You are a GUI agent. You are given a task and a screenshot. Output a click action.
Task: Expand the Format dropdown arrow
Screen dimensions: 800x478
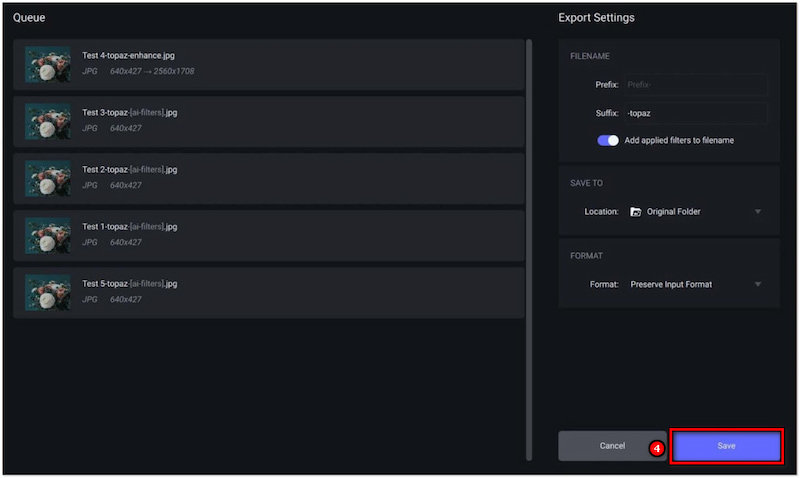pyautogui.click(x=758, y=285)
